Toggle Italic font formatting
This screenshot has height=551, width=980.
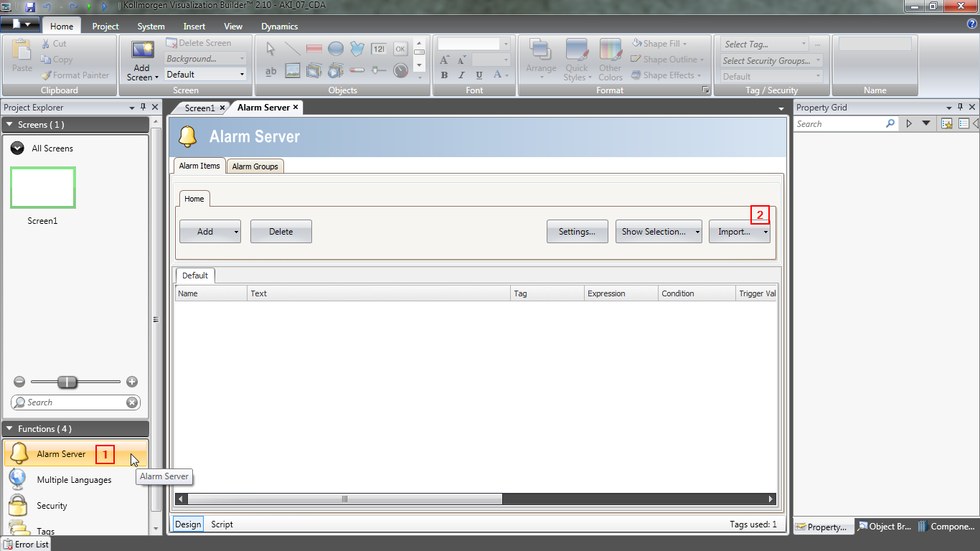coord(461,75)
